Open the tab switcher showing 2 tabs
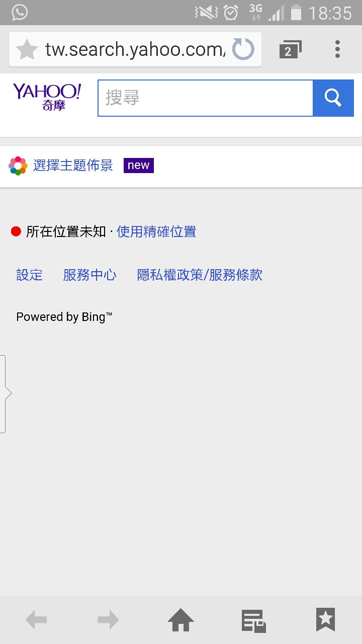Screen dimensions: 362x644 (290, 49)
